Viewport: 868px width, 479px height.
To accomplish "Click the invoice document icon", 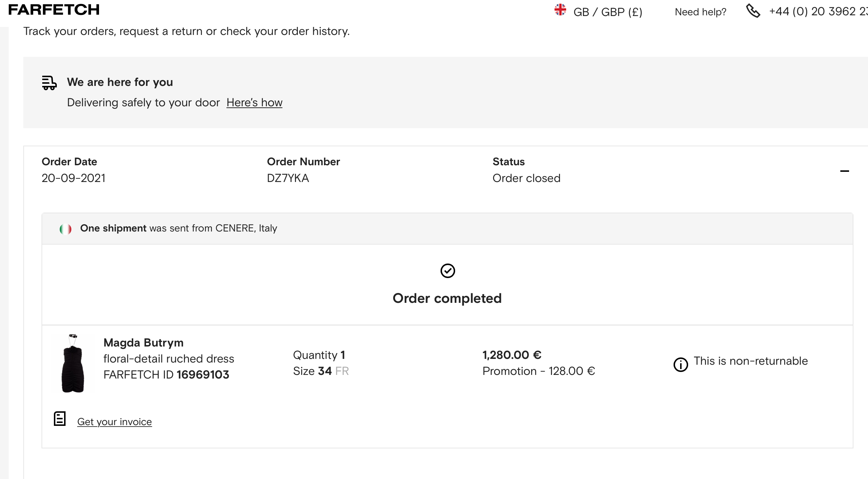I will [60, 419].
